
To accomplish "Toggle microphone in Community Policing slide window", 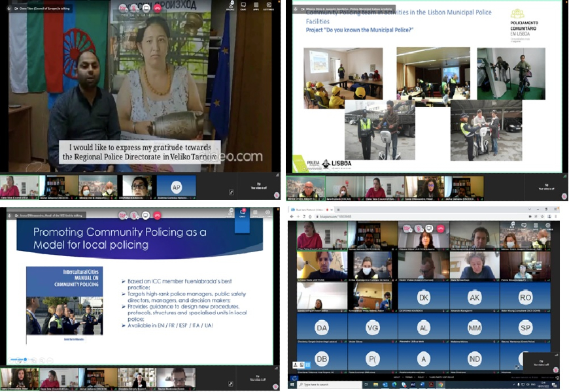I will [x=134, y=216].
